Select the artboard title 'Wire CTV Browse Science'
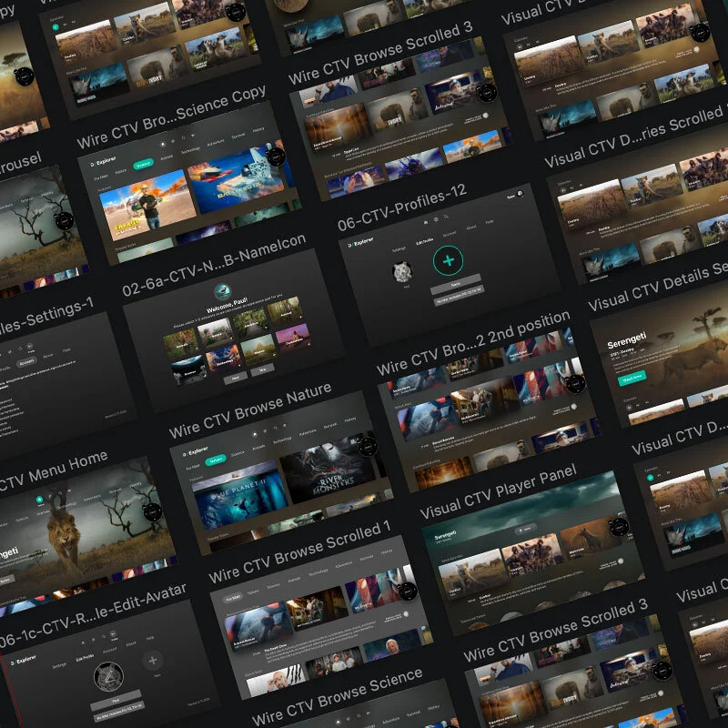Viewport: 728px width, 728px height. point(337,696)
